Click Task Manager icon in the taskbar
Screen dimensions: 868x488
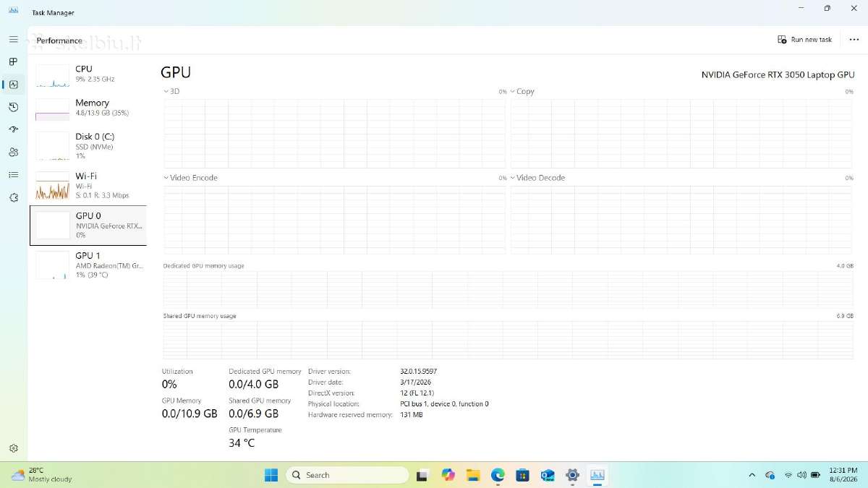[597, 475]
